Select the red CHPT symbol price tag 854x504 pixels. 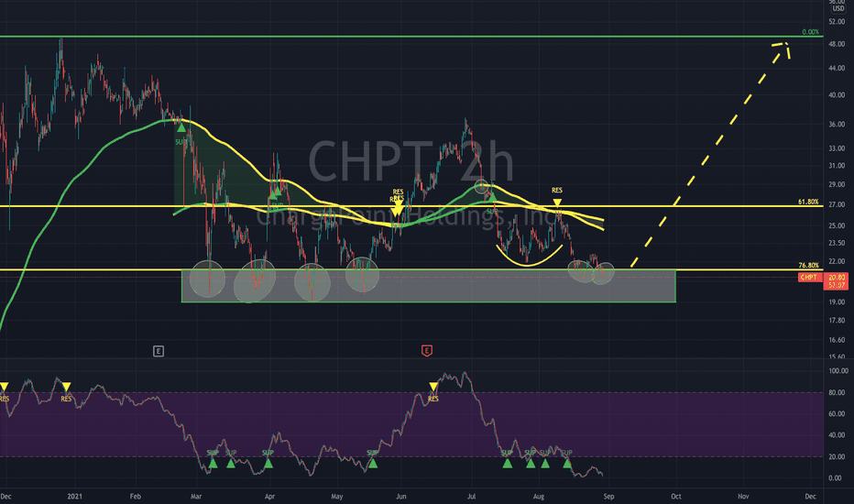tap(809, 278)
